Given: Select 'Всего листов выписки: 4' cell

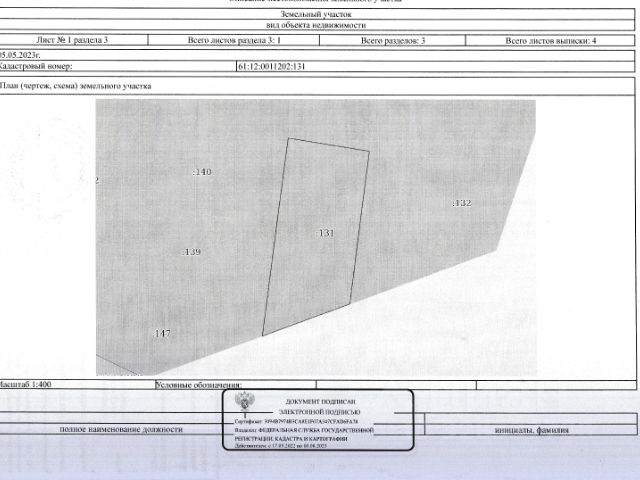Looking at the screenshot, I should 550,40.
